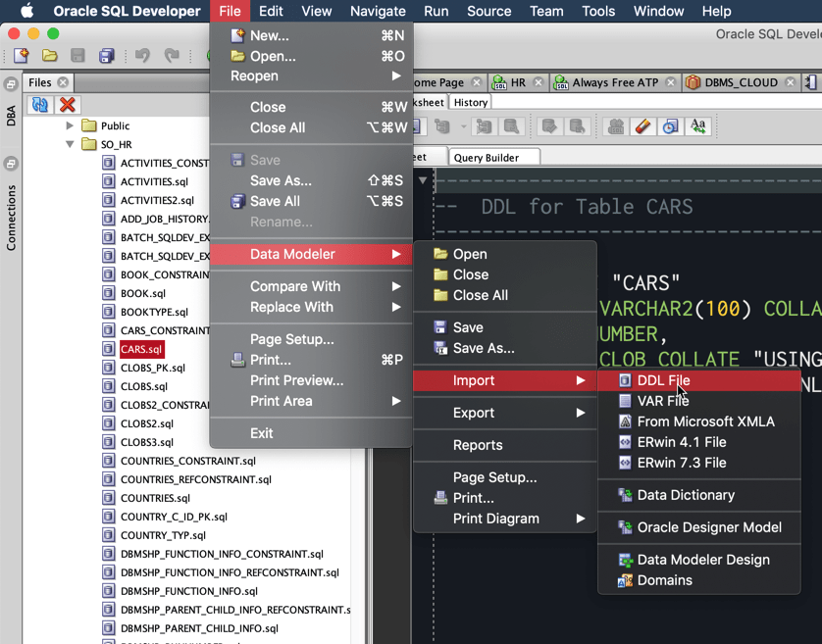Click the Rollback icon in worksheet toolbar

pyautogui.click(x=577, y=126)
